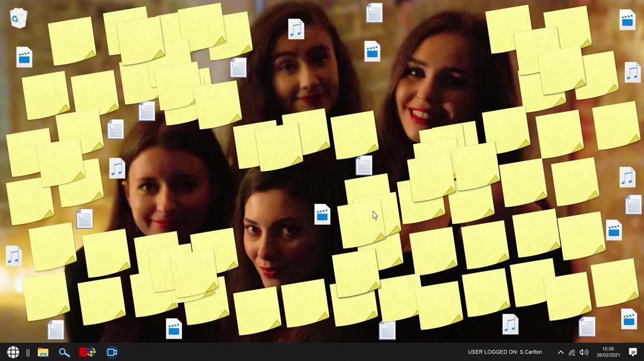Open the red and globe taskbar app

pos(88,352)
